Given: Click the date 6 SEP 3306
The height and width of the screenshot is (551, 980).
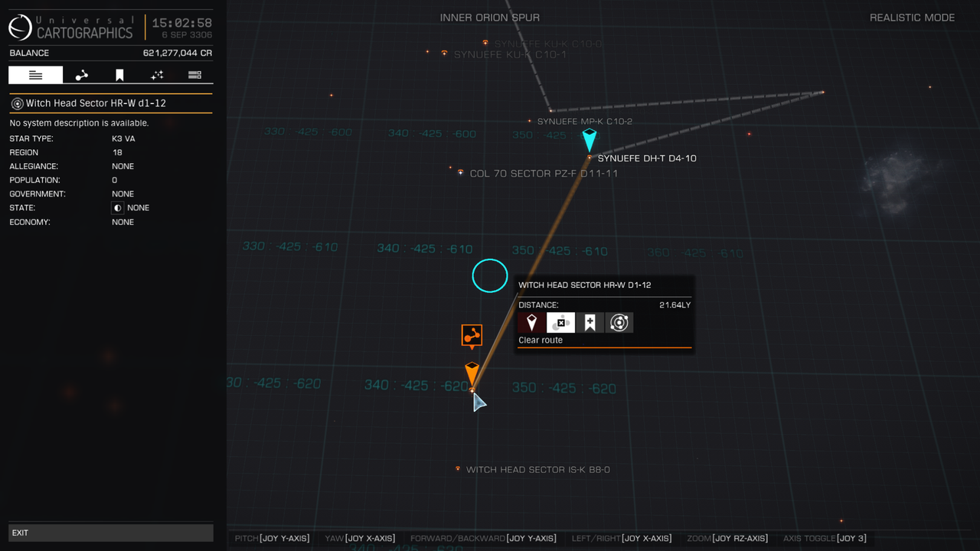Looking at the screenshot, I should pyautogui.click(x=187, y=35).
